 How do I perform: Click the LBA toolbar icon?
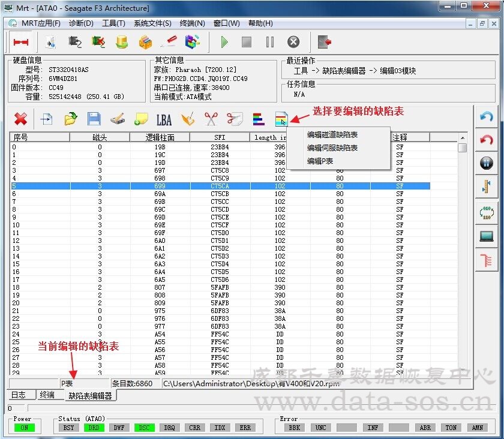[164, 119]
